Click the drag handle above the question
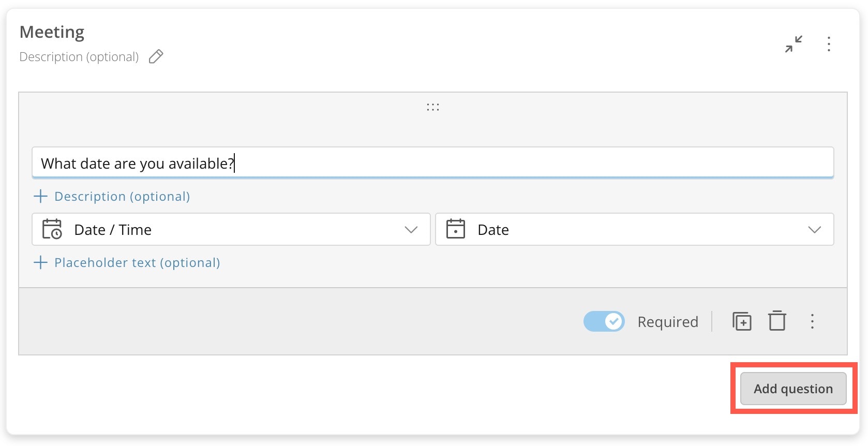This screenshot has height=446, width=868. tap(433, 107)
